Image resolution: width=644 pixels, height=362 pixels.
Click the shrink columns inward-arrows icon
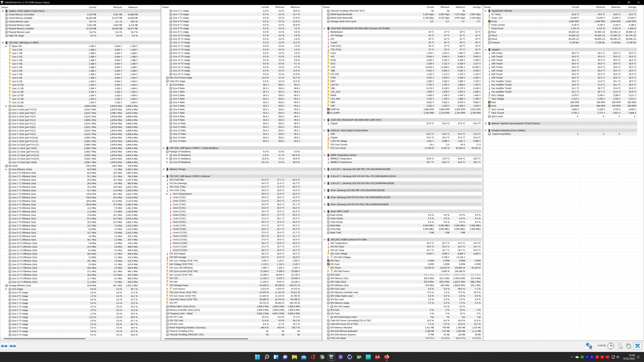coord(13,346)
